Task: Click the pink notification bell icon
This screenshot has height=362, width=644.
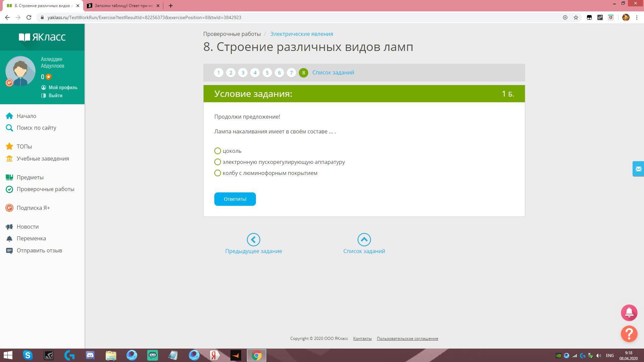Action: [629, 313]
